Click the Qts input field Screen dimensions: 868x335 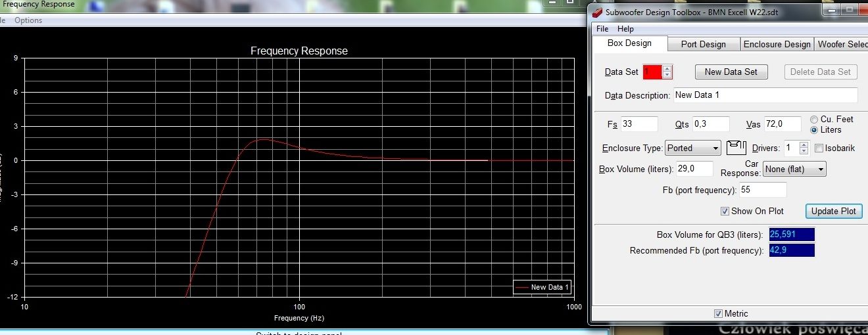pos(711,124)
